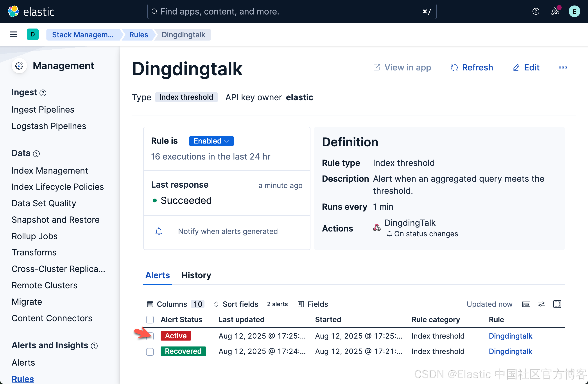Open Content Connectors in sidebar
588x384 pixels.
pyautogui.click(x=52, y=318)
